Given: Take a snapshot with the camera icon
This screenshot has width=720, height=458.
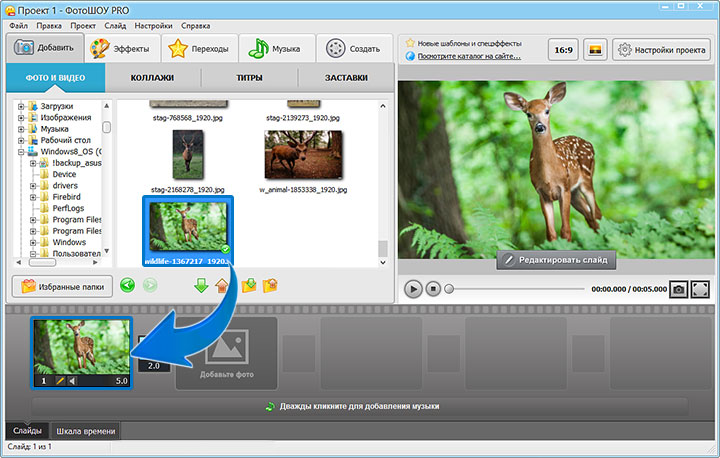Looking at the screenshot, I should pos(678,288).
